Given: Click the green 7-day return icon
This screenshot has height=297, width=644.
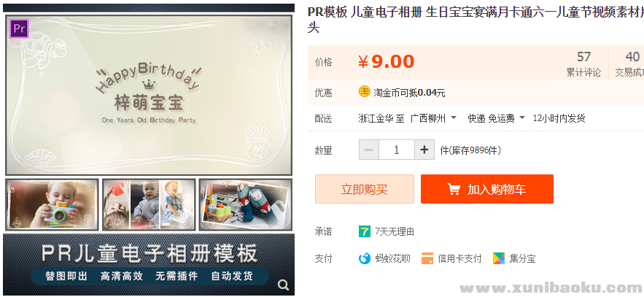Looking at the screenshot, I should pyautogui.click(x=365, y=231).
